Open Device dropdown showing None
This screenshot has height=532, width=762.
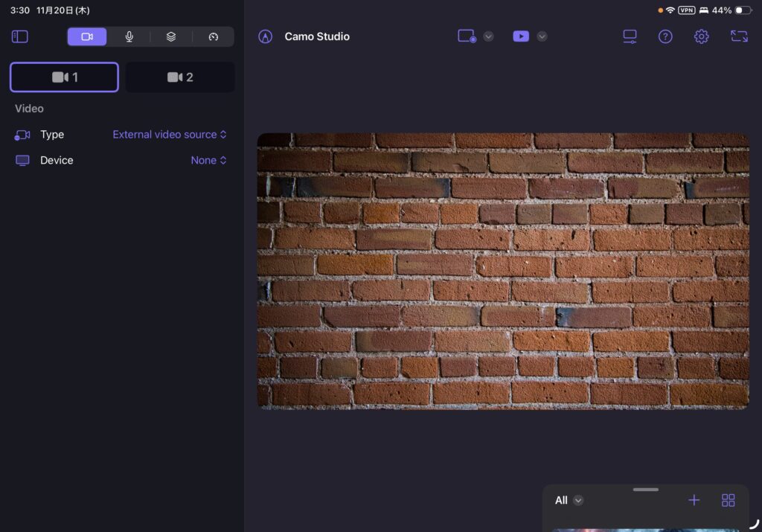[208, 161]
